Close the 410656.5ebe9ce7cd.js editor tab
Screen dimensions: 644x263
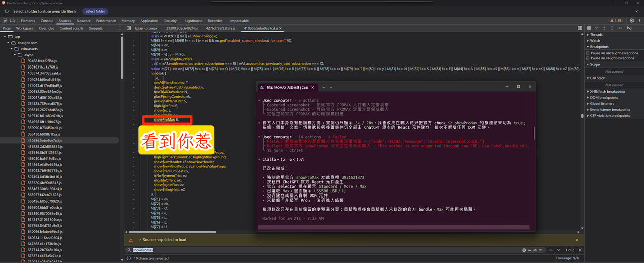coord(280,28)
